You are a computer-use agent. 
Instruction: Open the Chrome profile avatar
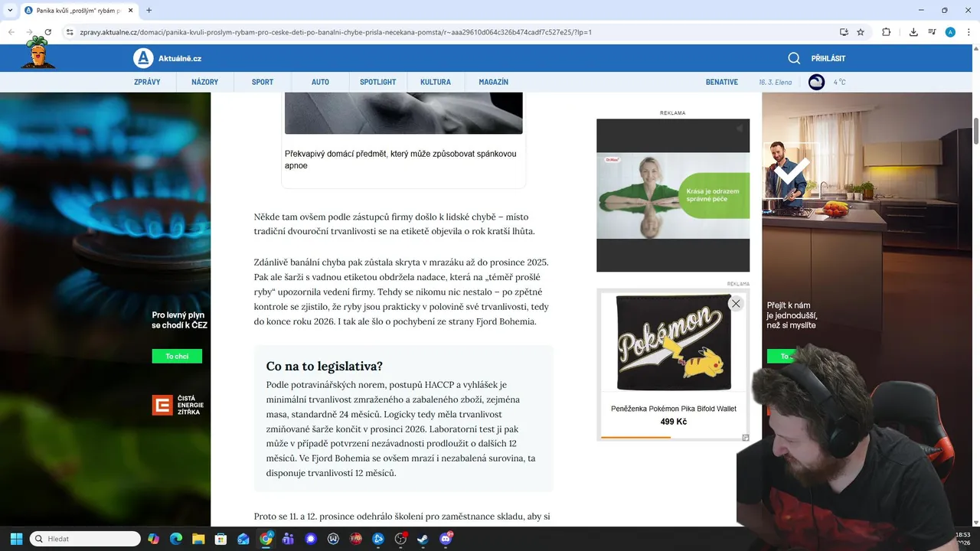click(x=950, y=32)
